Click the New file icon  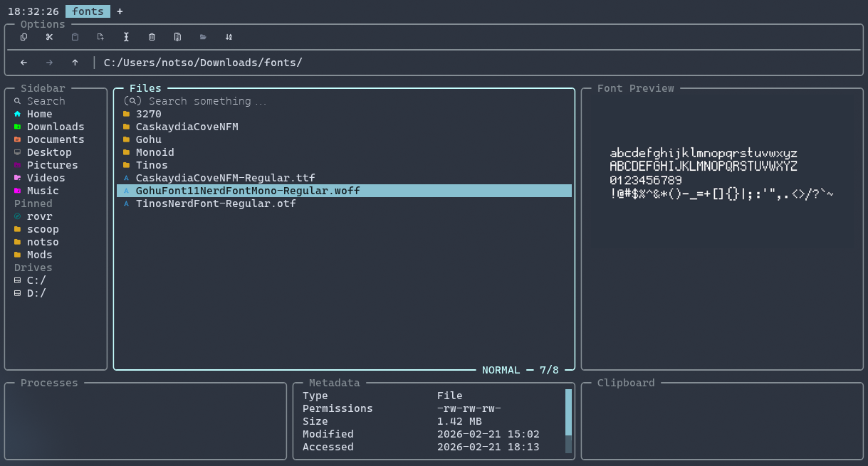(100, 37)
